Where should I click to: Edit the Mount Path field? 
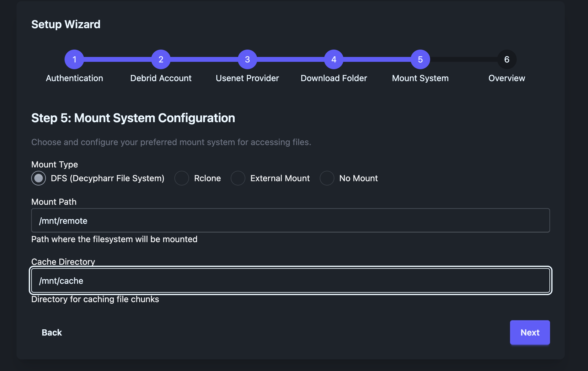point(290,220)
